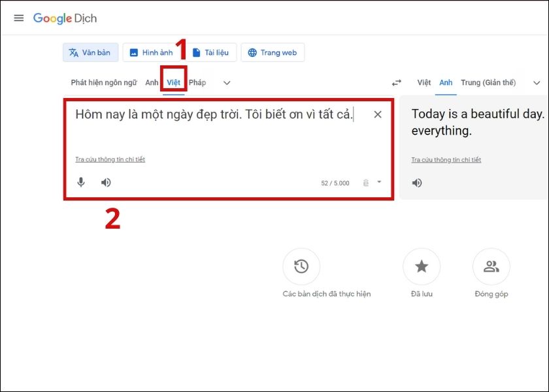Activate the microphone for voice input
Viewport: 549px width, 392px height.
tap(80, 182)
